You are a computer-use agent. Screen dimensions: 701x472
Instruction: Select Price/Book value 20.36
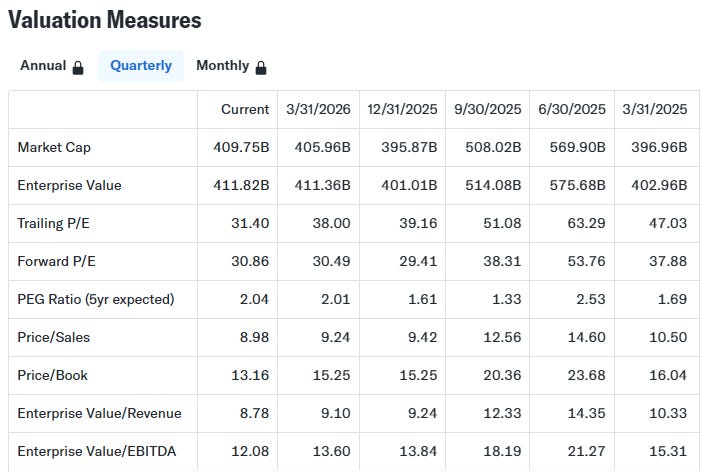tap(503, 375)
